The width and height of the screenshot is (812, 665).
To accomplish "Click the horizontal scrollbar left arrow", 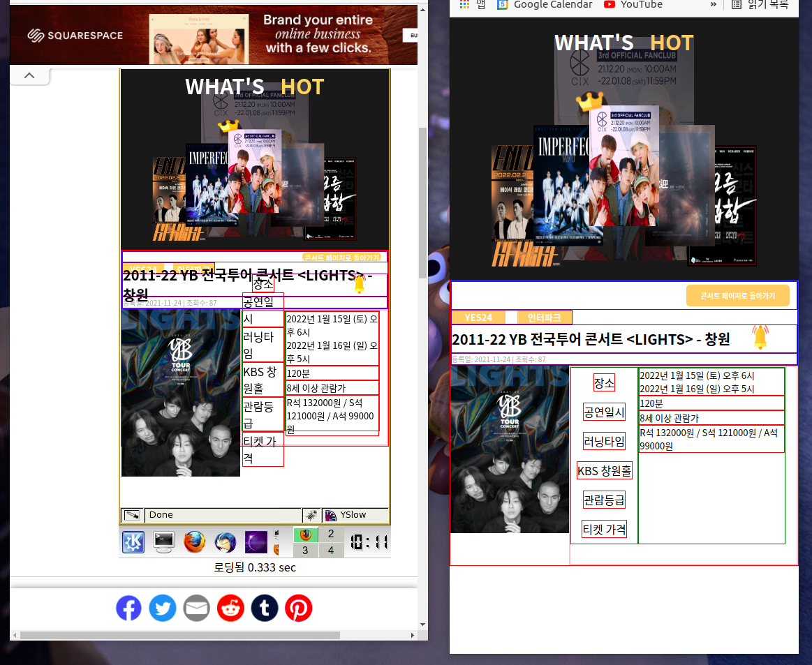I will point(15,635).
